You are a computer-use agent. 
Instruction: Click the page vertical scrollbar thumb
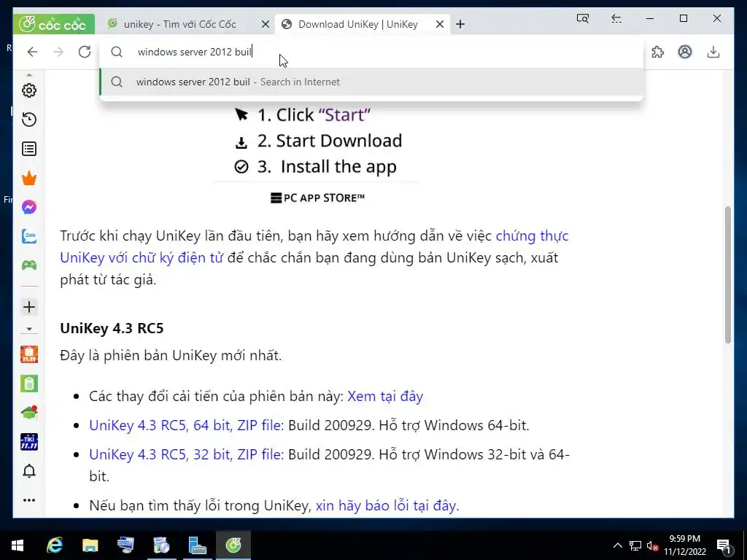coord(727,275)
